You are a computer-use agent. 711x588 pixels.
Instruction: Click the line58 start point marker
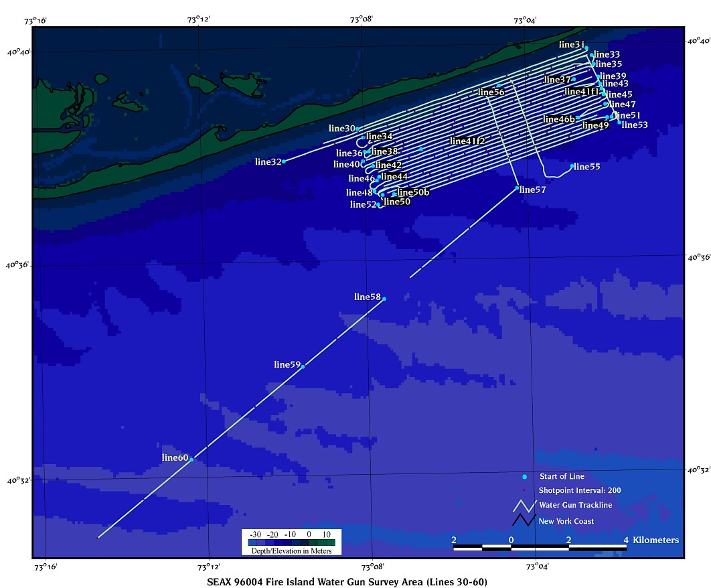[x=384, y=299]
